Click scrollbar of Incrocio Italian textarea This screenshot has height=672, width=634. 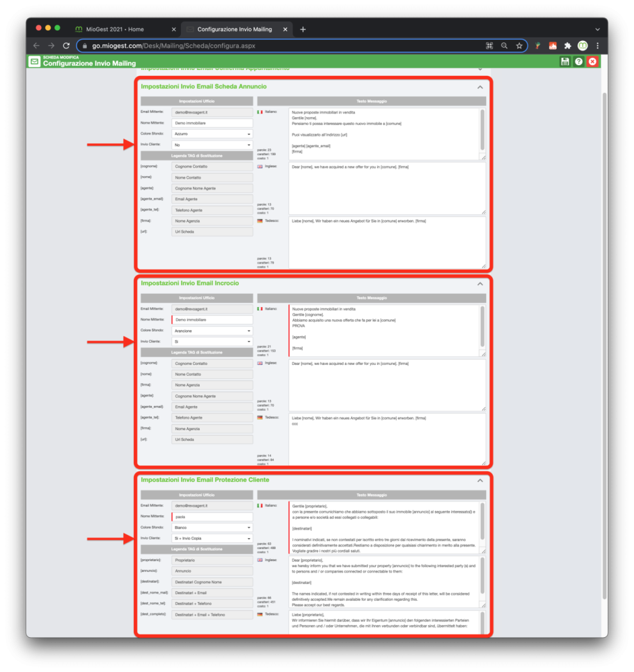click(482, 327)
